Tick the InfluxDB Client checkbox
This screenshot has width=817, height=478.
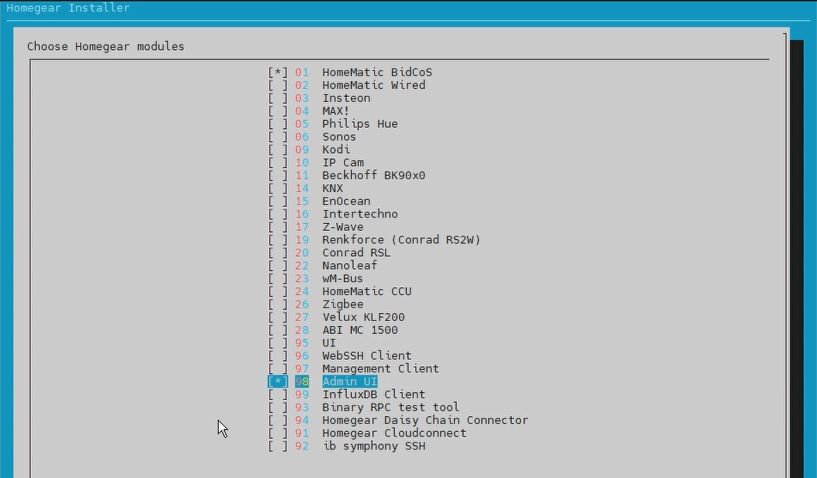click(x=278, y=395)
